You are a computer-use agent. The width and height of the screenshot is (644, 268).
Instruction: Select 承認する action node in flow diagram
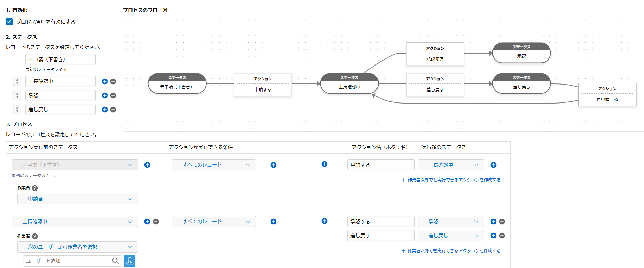click(435, 54)
